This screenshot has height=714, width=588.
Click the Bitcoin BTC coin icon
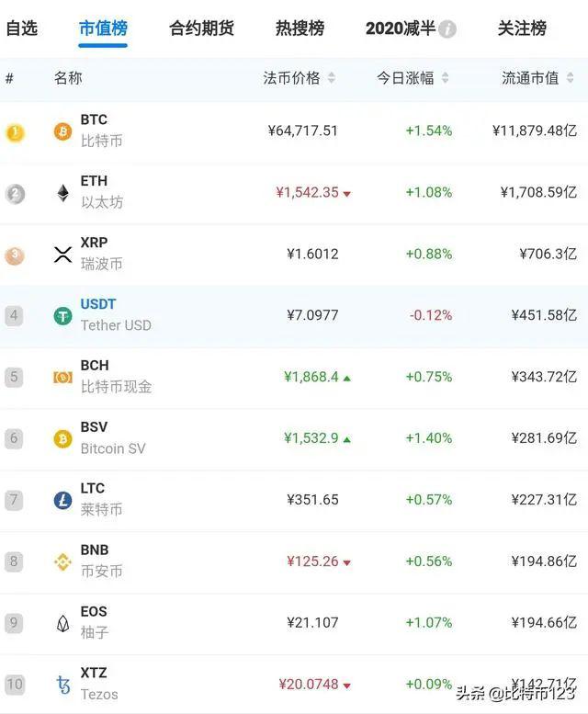click(x=62, y=131)
